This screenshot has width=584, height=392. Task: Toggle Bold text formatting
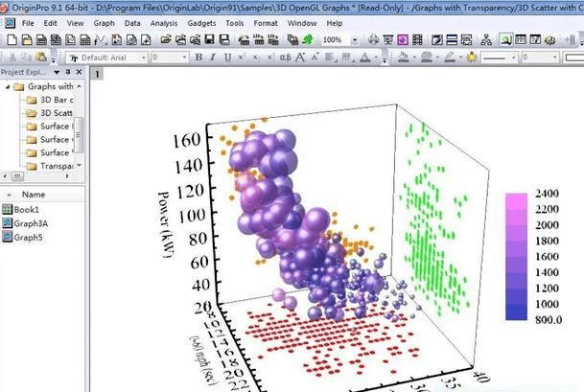[x=199, y=58]
